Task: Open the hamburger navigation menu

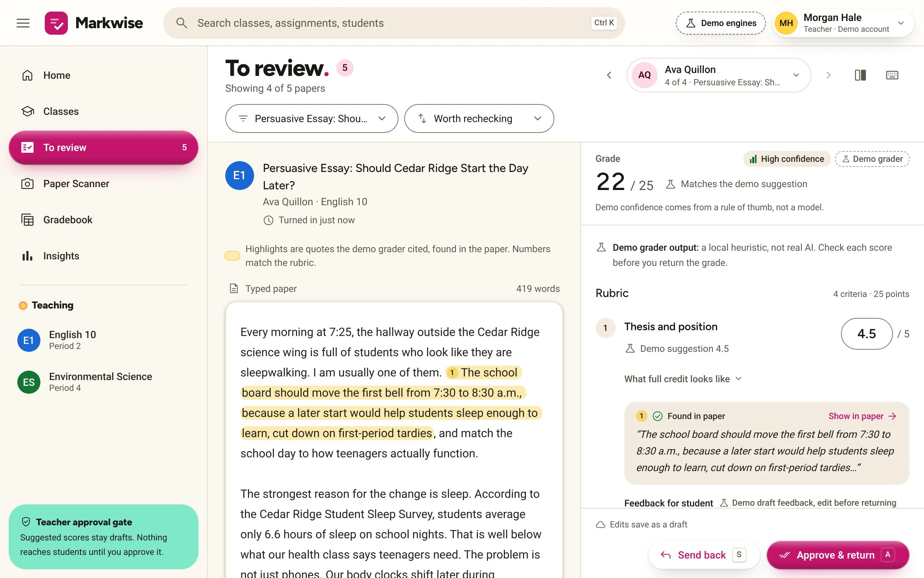Action: pos(23,23)
